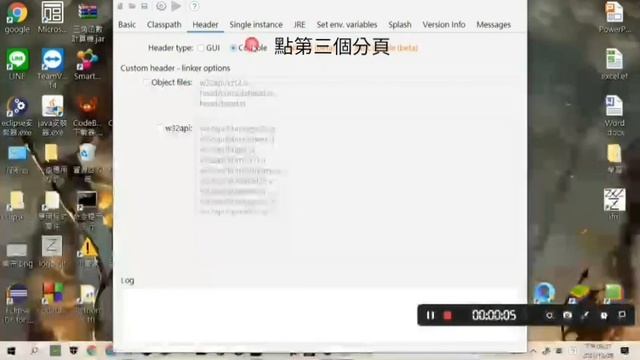Click the About help question-mark icon
Screen dimensions: 640x360
[195, 6]
